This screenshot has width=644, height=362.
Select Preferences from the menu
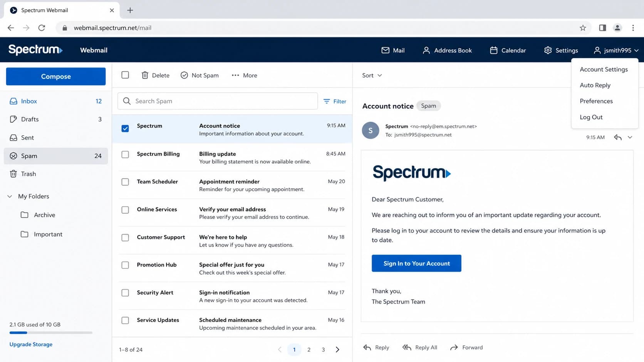[596, 101]
